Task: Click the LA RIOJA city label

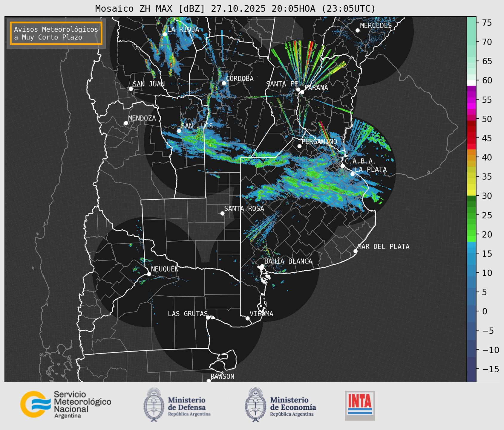Action: tap(183, 29)
